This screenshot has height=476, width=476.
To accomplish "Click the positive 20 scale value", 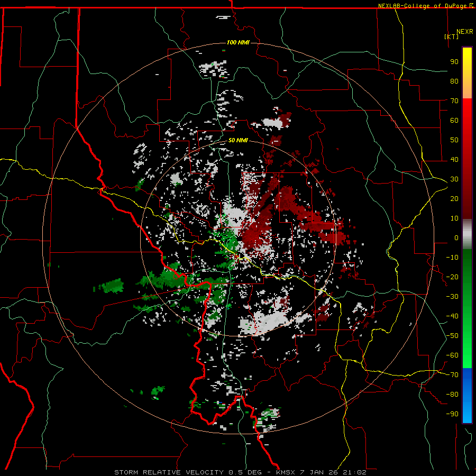I will [454, 198].
